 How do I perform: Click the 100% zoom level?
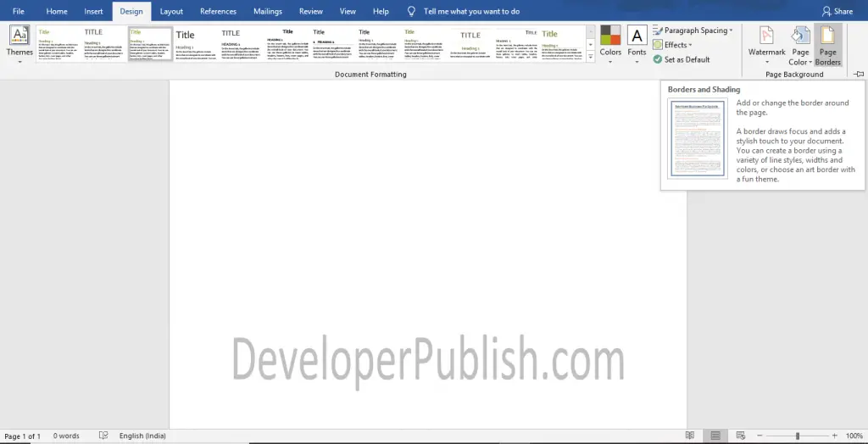point(854,436)
